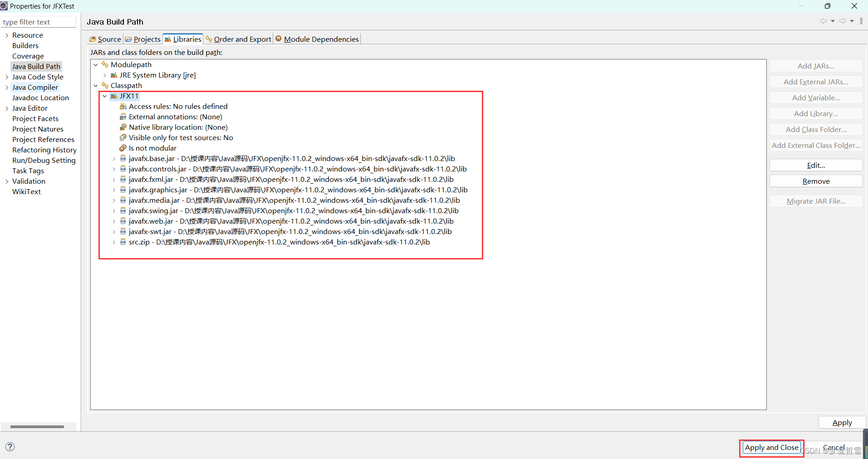Click the Cancel button
The height and width of the screenshot is (459, 868).
tap(834, 447)
